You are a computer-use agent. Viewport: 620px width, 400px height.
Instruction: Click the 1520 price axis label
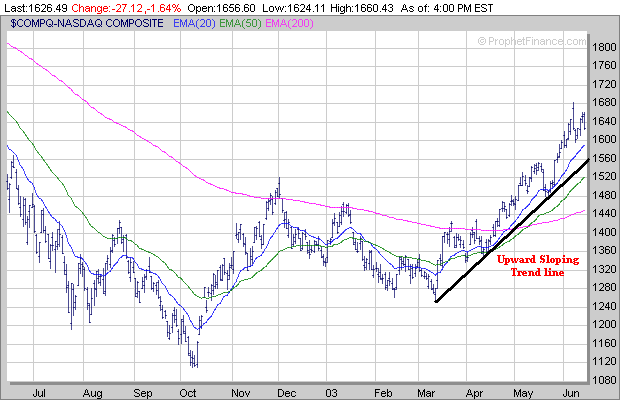604,176
